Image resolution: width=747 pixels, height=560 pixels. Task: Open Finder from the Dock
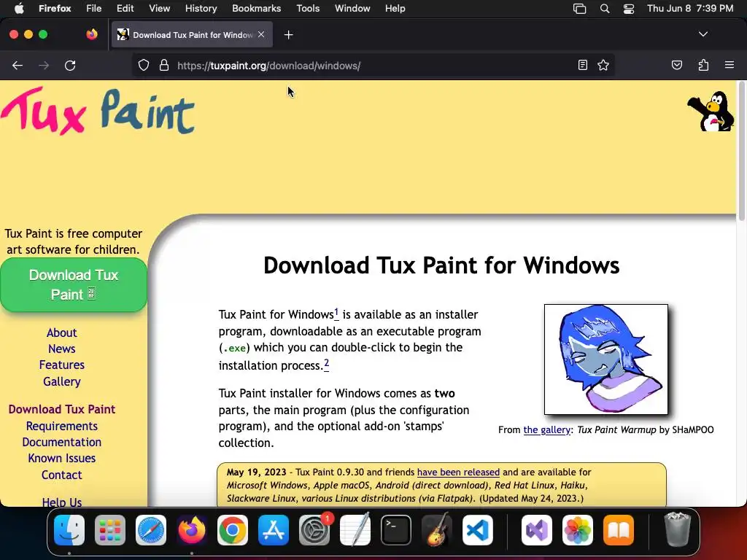(x=69, y=530)
